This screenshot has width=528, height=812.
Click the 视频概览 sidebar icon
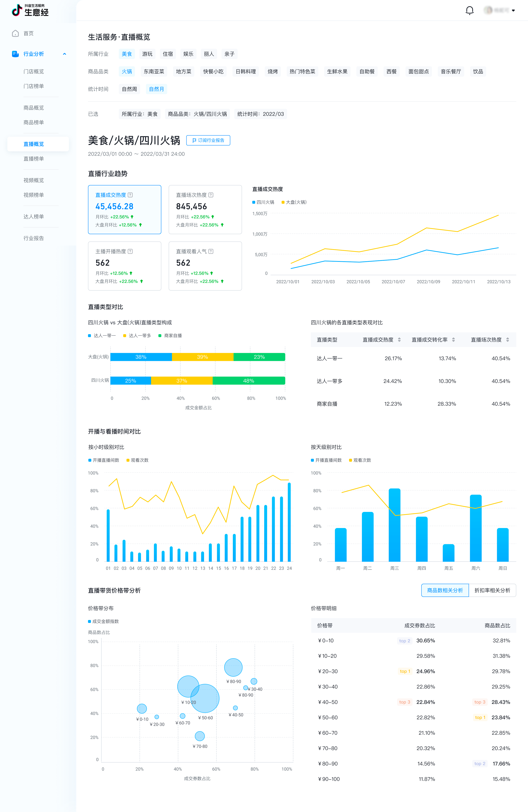tap(34, 180)
